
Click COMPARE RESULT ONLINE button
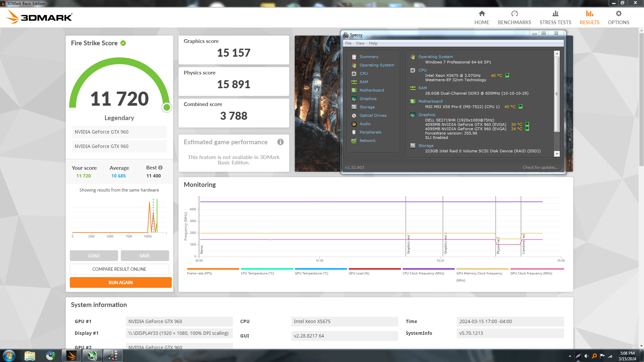click(x=119, y=269)
